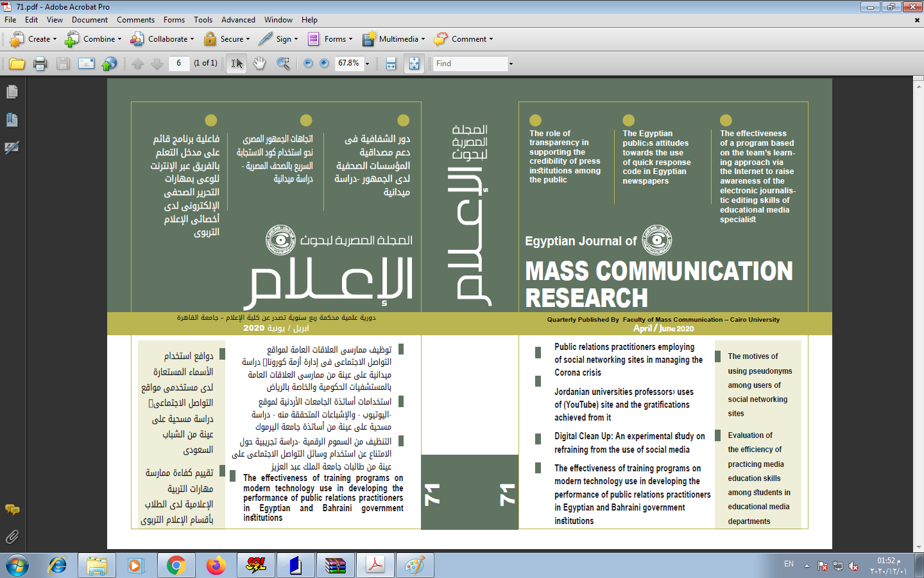Image resolution: width=924 pixels, height=578 pixels.
Task: Activate the Marquee Zoom tool
Action: pos(283,64)
